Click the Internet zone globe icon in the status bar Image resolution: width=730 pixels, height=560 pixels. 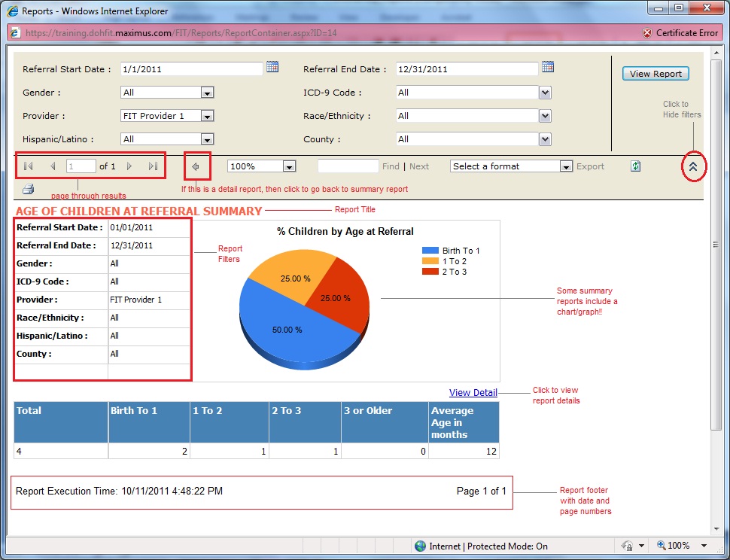[420, 546]
